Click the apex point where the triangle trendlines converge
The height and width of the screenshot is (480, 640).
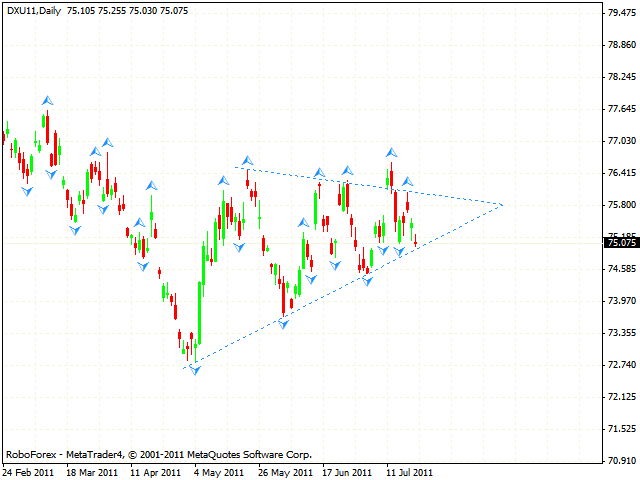(x=502, y=204)
